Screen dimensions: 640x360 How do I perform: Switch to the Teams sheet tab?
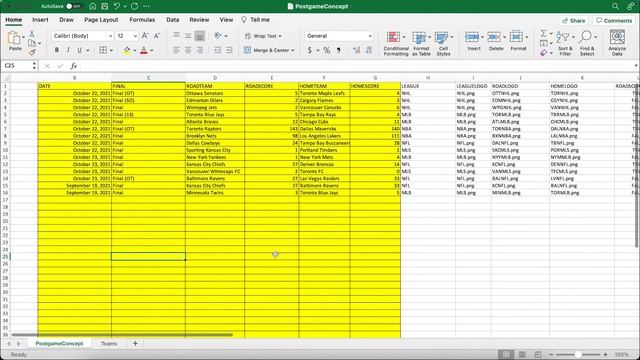109,344
